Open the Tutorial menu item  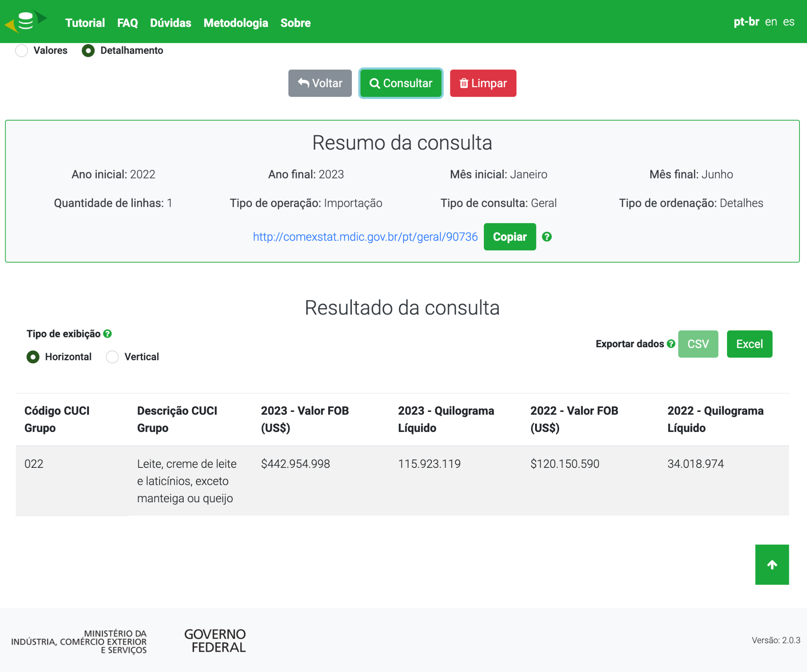tap(85, 23)
